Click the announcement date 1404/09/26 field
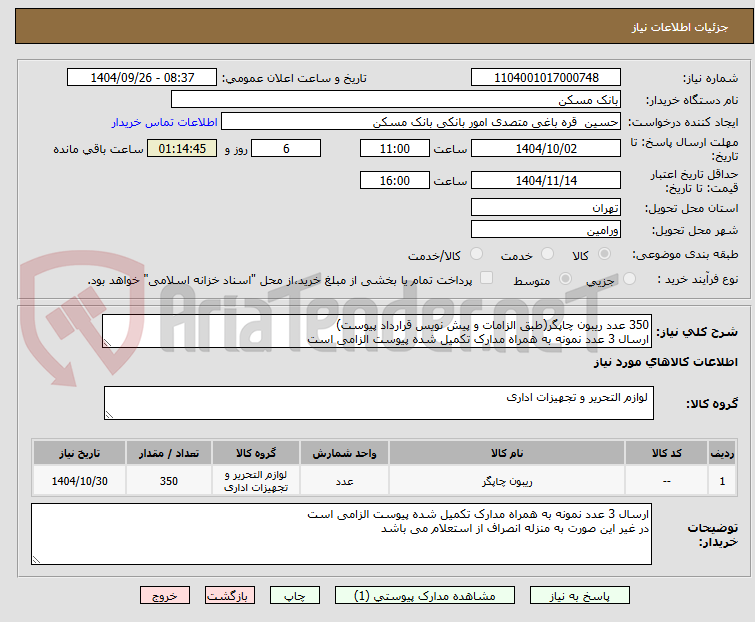 [142, 78]
